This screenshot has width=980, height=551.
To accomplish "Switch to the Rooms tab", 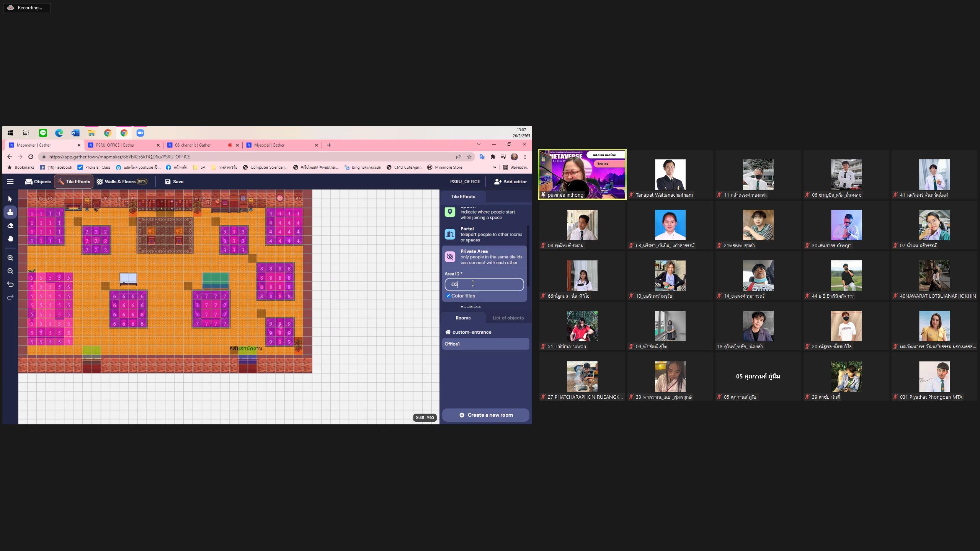I will click(463, 318).
